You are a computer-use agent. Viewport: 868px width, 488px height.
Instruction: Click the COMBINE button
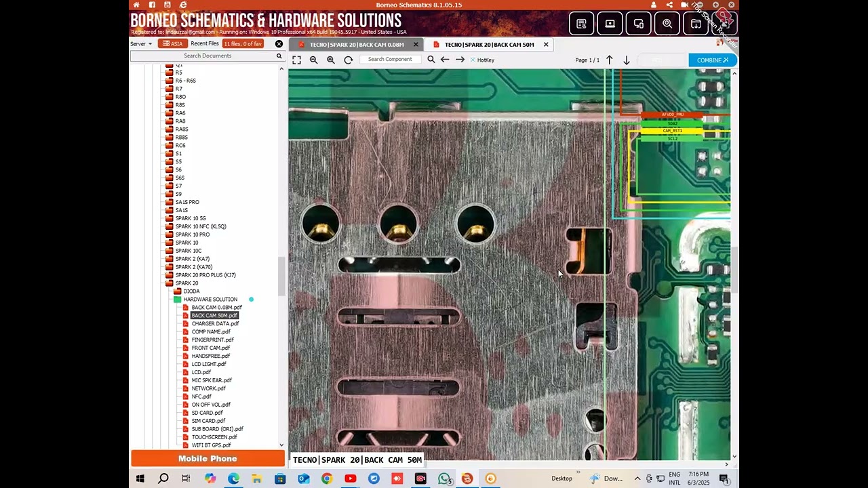pos(712,60)
